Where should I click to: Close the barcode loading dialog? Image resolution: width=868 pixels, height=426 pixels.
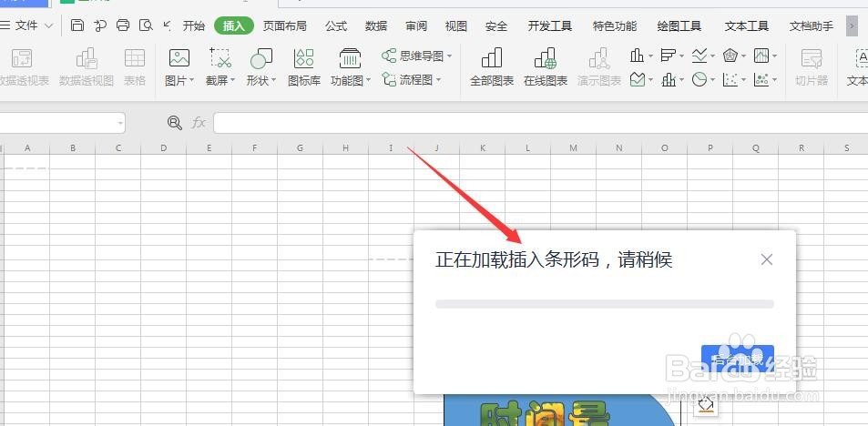click(767, 259)
